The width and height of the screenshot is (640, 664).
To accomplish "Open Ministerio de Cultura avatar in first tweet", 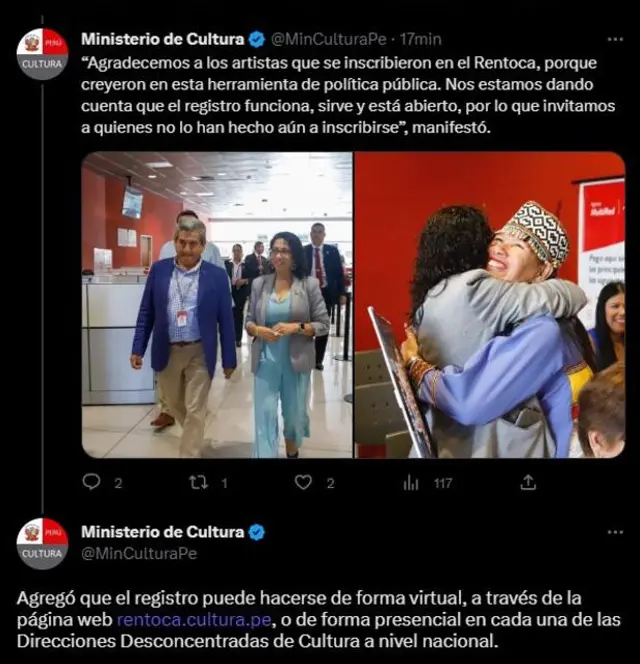I will pyautogui.click(x=42, y=54).
